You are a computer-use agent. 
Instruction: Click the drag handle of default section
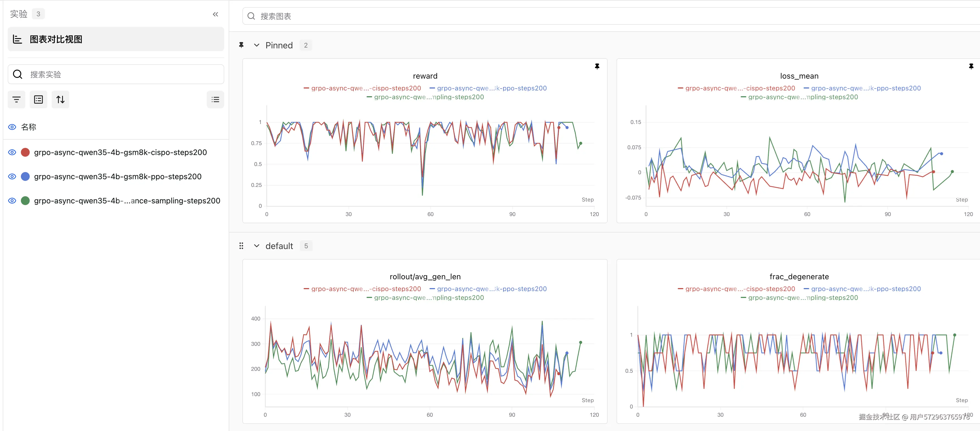click(x=241, y=246)
